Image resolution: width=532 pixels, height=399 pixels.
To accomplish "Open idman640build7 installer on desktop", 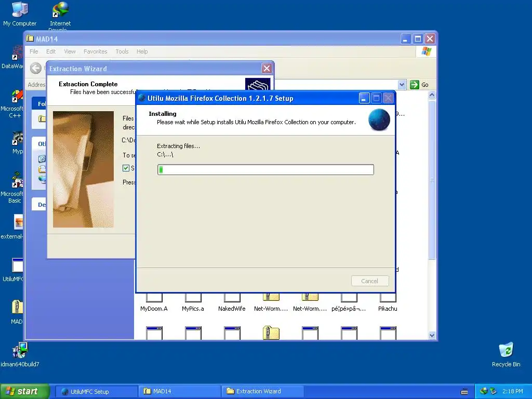I will pyautogui.click(x=20, y=354).
